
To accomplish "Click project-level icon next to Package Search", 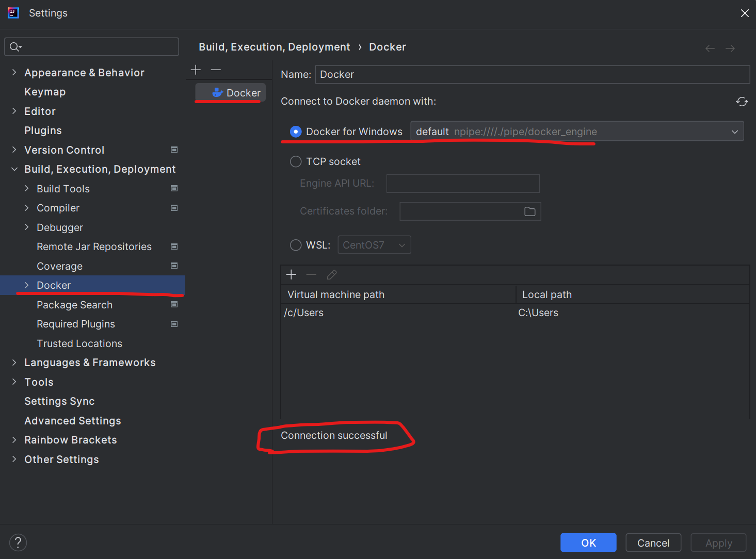I will point(174,304).
